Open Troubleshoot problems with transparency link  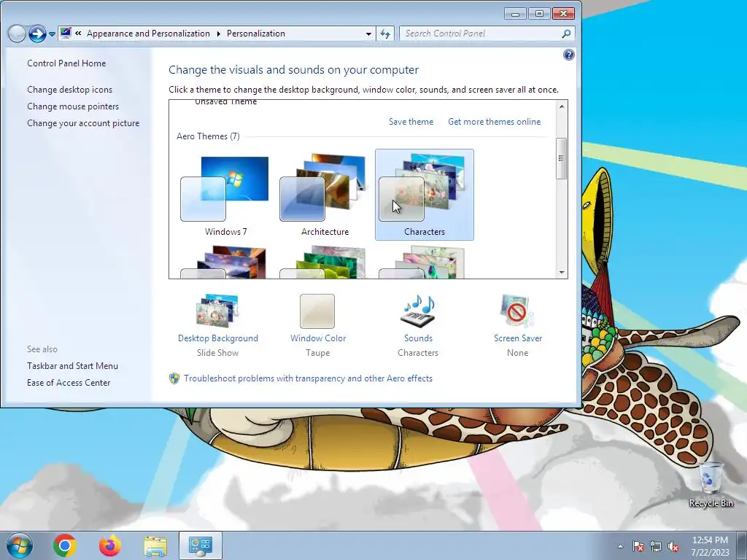click(x=309, y=378)
